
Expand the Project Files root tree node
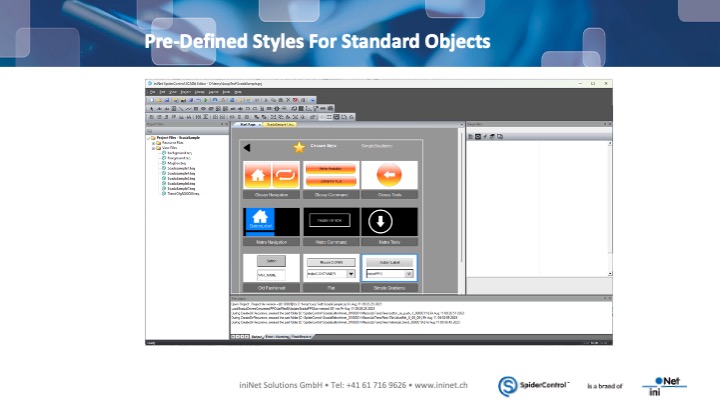pyautogui.click(x=149, y=136)
